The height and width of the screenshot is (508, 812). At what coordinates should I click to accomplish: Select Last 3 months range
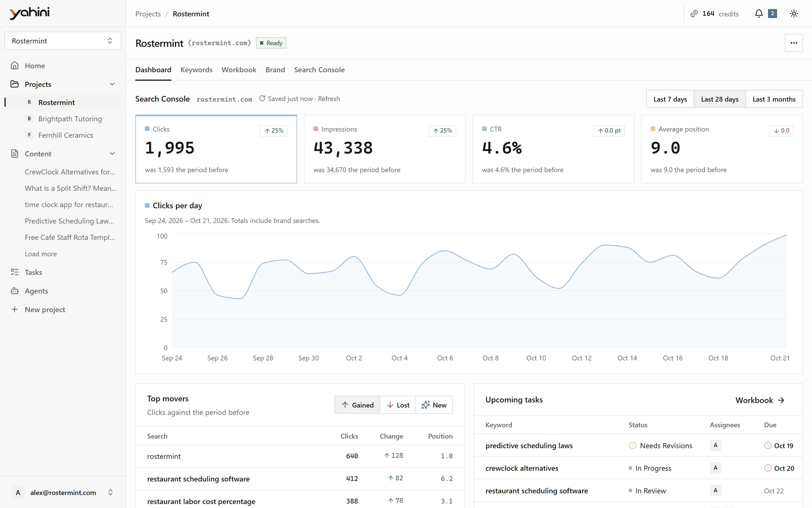click(x=774, y=99)
